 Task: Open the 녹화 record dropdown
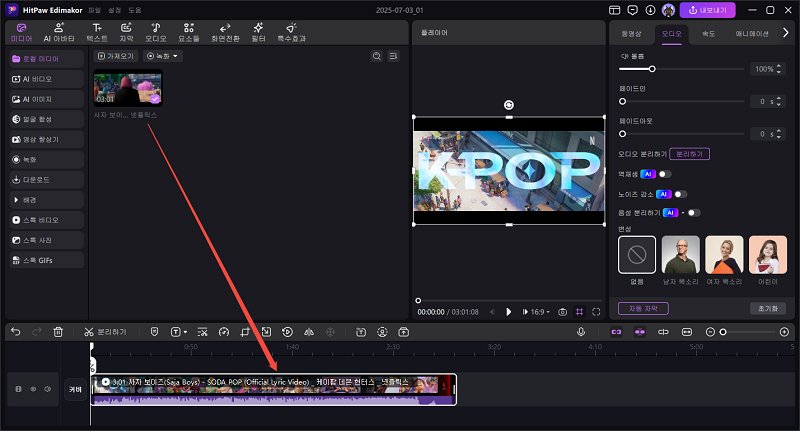pos(163,56)
